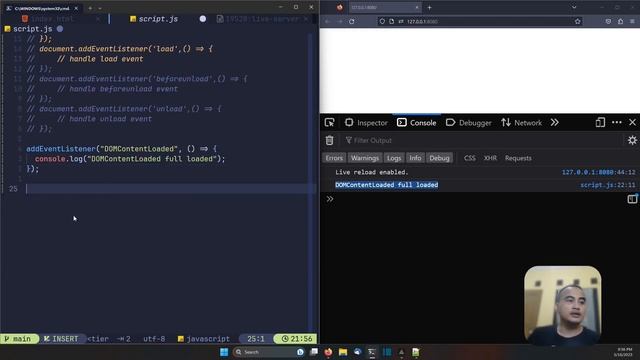Open Firefox Pocket save icon
This screenshot has height=360, width=640.
click(608, 21)
